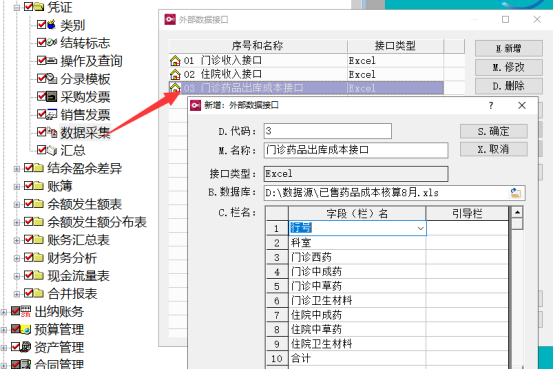The image size is (554, 370).
Task: Toggle the 账簿 checkbox
Action: tap(29, 186)
